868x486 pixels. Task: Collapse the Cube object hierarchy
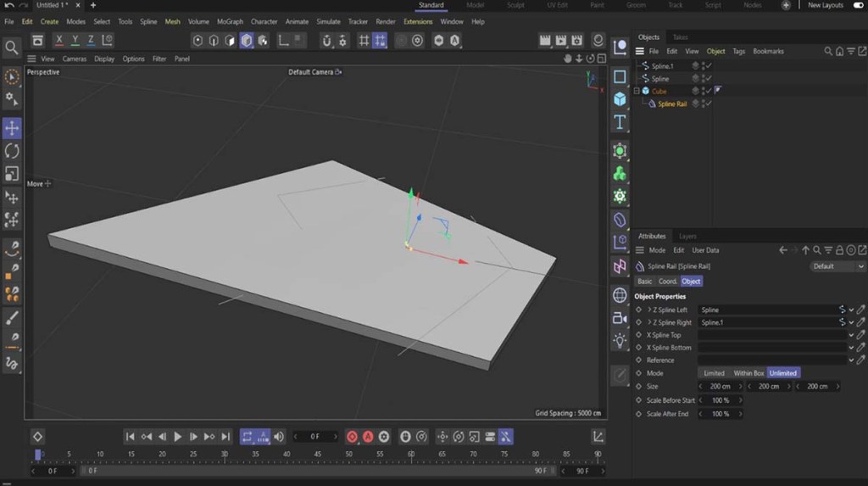tap(636, 91)
